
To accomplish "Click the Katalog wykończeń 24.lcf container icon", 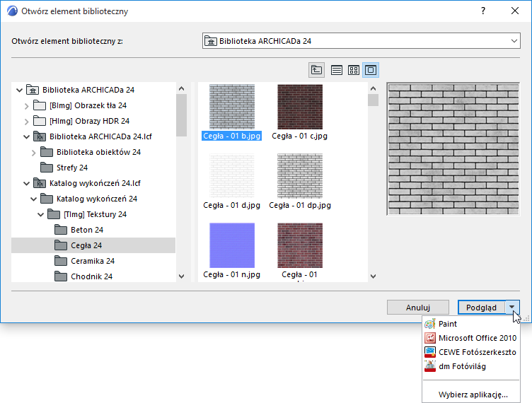I will (40, 183).
